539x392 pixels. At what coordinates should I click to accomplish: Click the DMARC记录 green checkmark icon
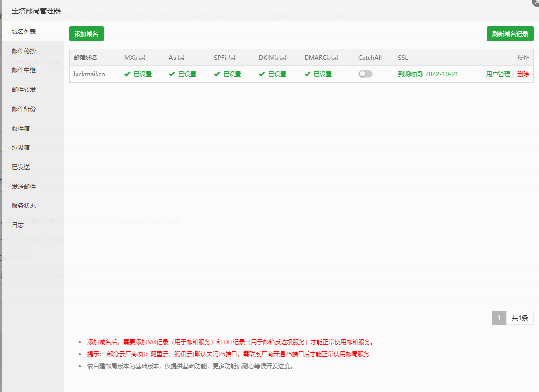(x=308, y=74)
